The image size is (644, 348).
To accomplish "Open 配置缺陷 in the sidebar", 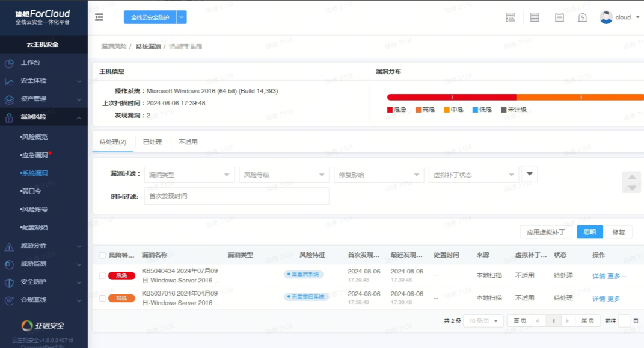I will tap(35, 228).
